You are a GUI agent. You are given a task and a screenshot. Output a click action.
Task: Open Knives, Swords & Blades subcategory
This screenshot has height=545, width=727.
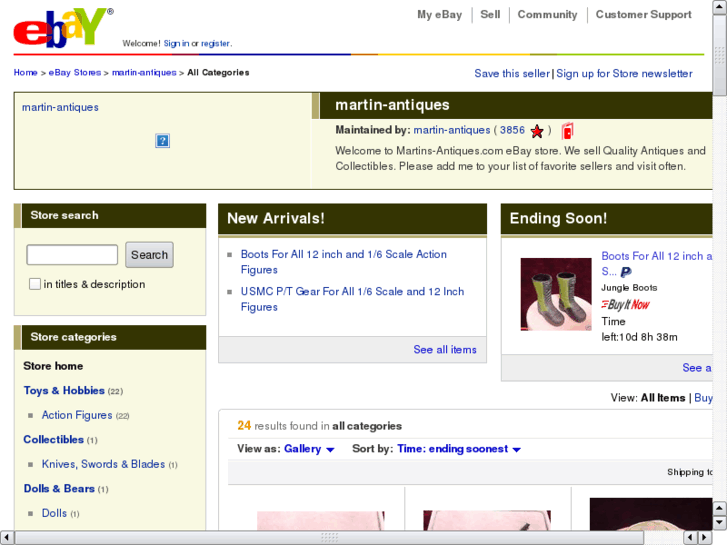103,464
